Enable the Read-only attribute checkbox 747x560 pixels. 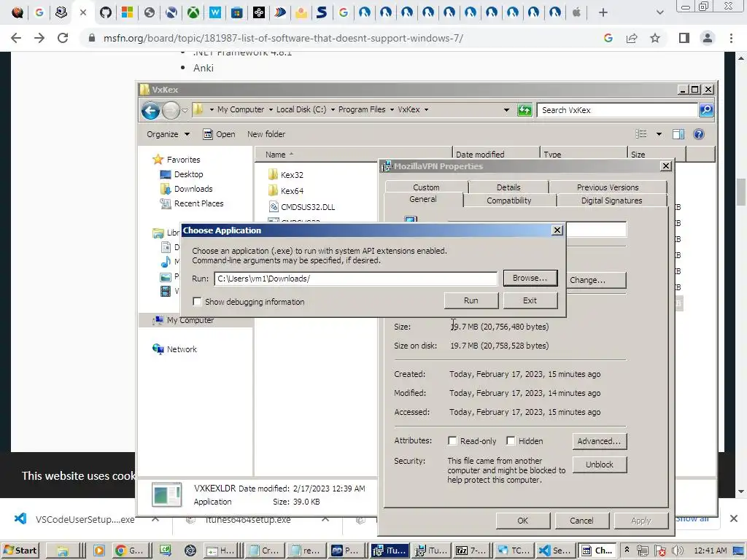452,441
